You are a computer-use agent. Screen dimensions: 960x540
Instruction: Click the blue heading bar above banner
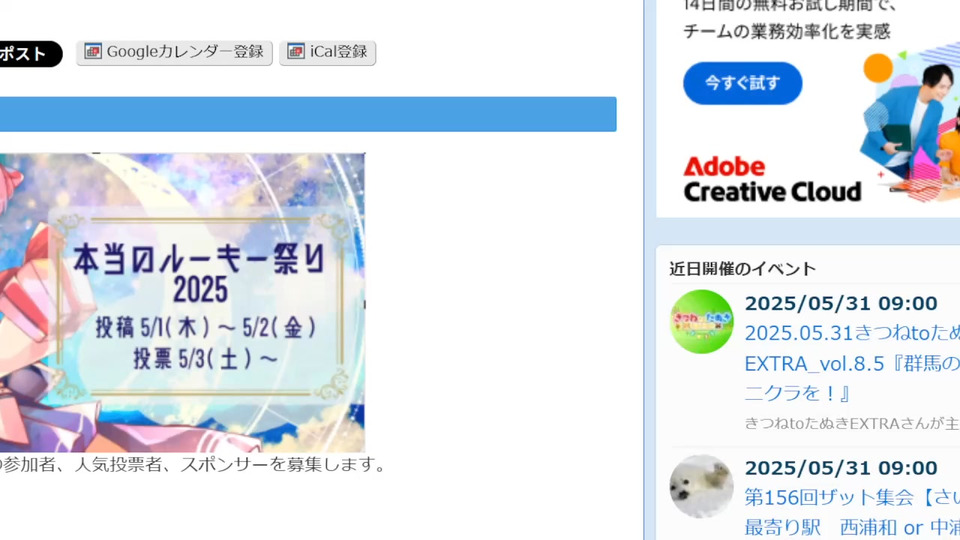(308, 114)
